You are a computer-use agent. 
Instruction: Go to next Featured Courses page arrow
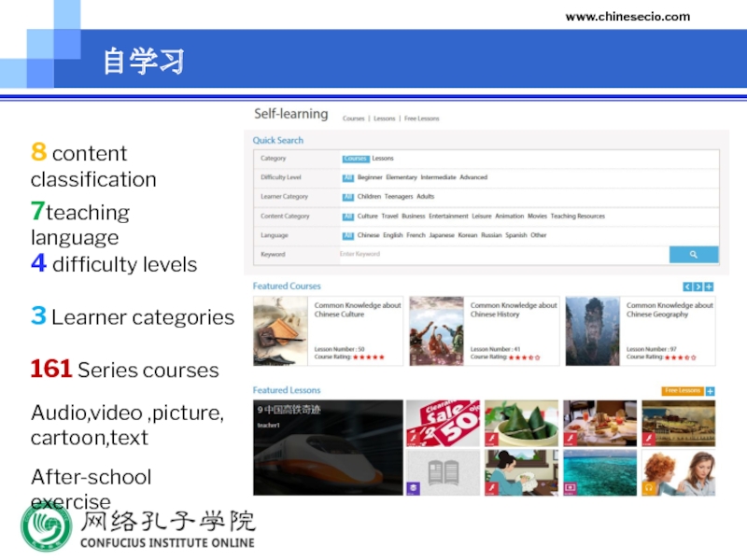point(698,287)
